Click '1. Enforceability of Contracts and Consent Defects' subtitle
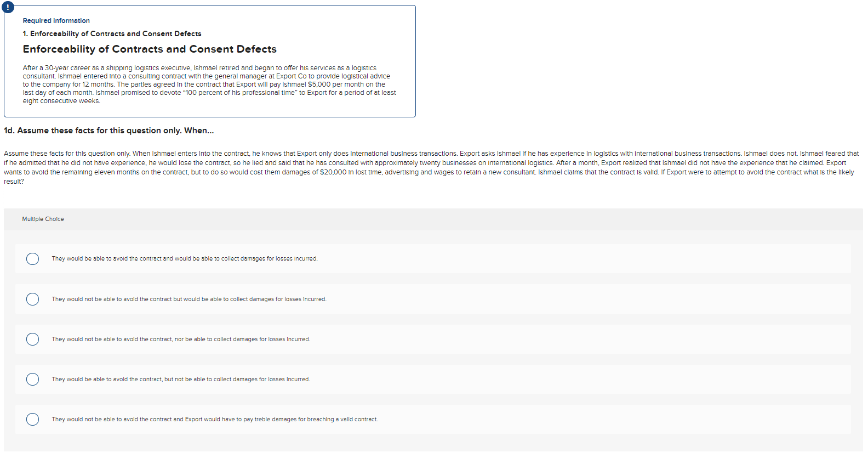Screen dimensions: 868x458 tap(112, 34)
